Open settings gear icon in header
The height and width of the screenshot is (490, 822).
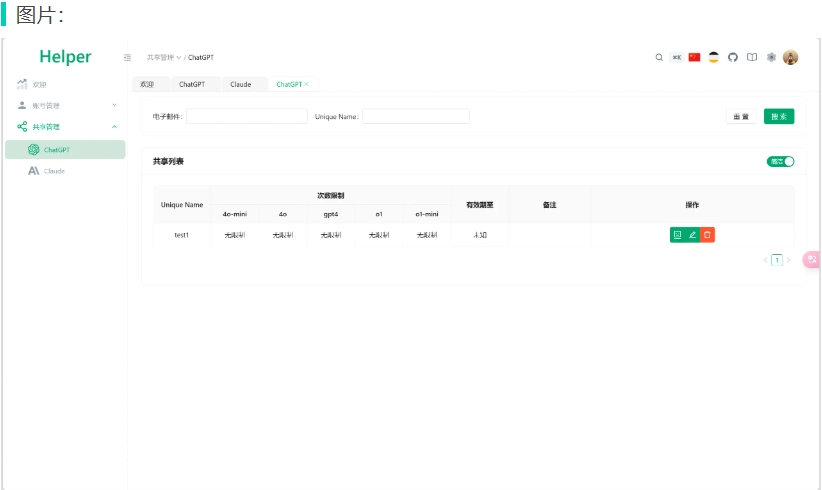[x=771, y=57]
